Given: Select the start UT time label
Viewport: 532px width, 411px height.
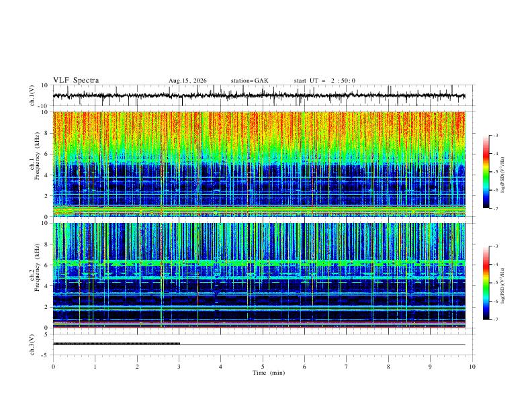Looking at the screenshot, I should [x=324, y=81].
